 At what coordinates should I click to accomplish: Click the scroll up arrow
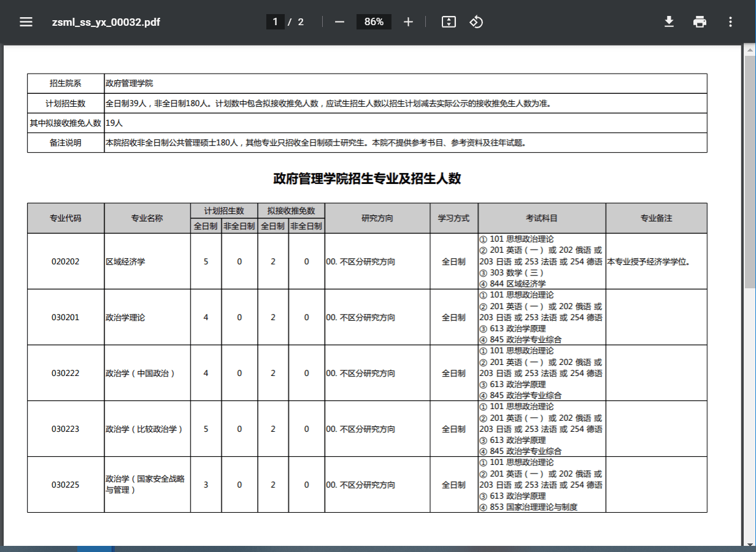[x=750, y=49]
